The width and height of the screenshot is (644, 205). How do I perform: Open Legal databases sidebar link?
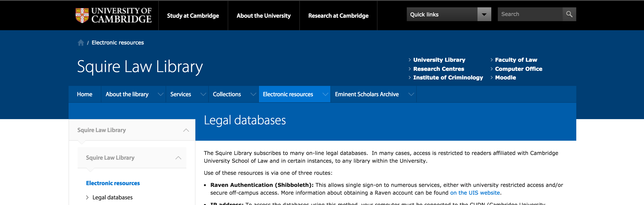[113, 197]
